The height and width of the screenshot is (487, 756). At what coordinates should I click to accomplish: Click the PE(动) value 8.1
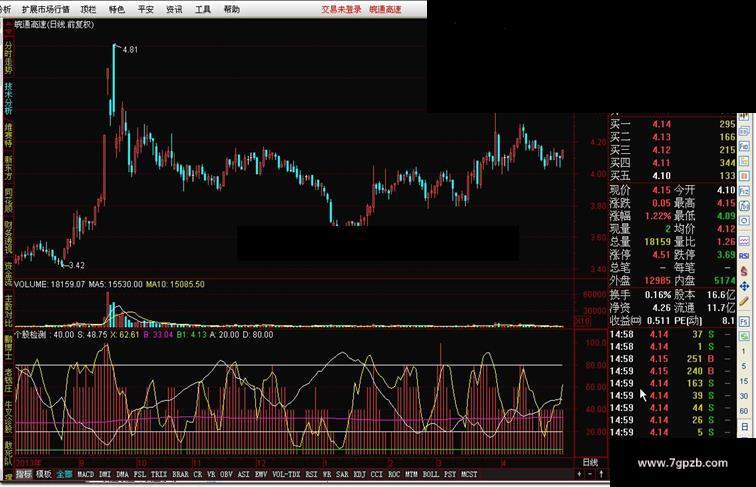[x=729, y=321]
